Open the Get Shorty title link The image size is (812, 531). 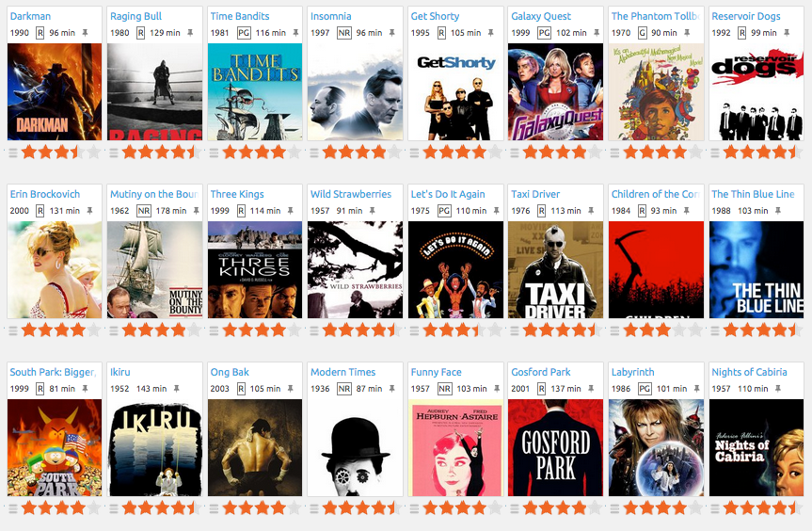(x=435, y=16)
